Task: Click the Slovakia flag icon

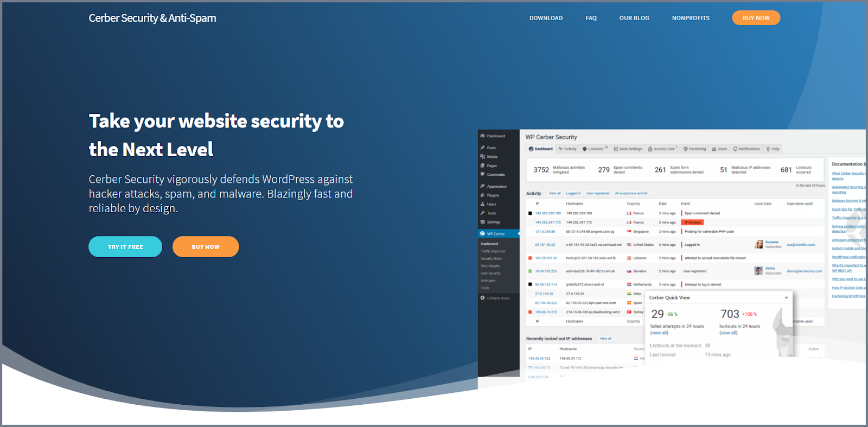Action: [x=629, y=271]
